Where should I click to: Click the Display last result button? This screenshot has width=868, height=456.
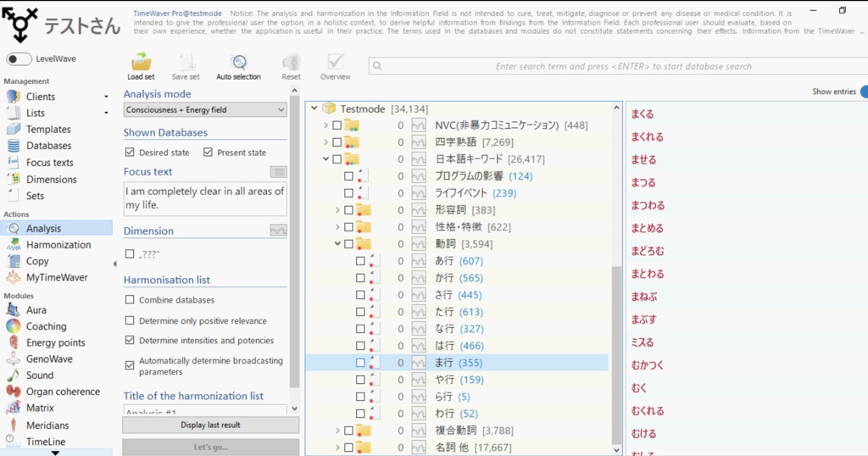[x=210, y=425]
